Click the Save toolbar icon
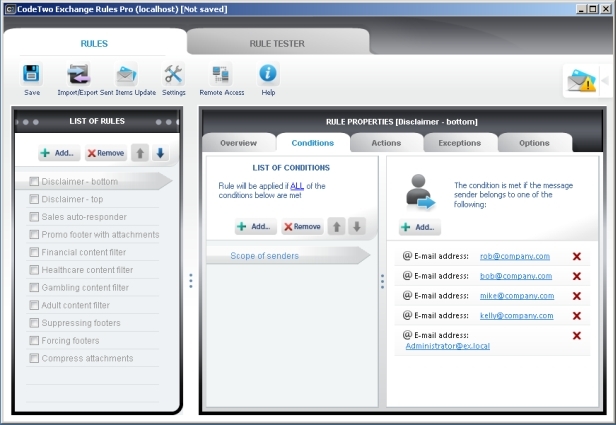616x425 pixels. click(32, 75)
